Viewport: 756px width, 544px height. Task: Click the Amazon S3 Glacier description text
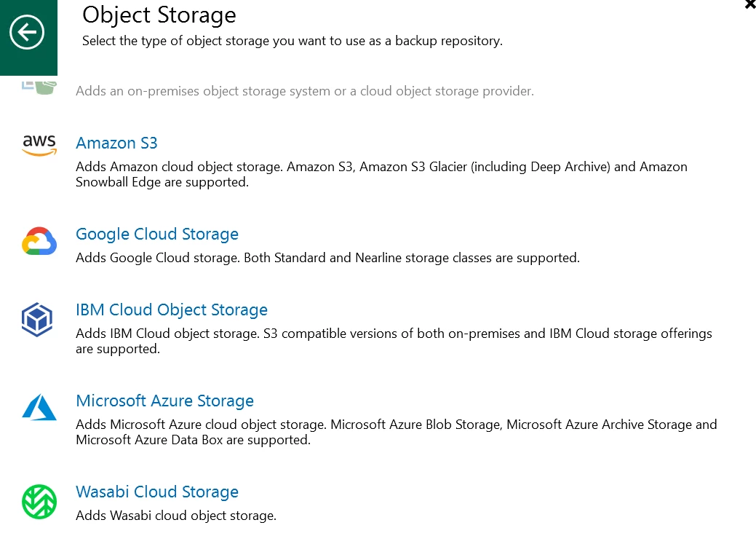tap(381, 174)
